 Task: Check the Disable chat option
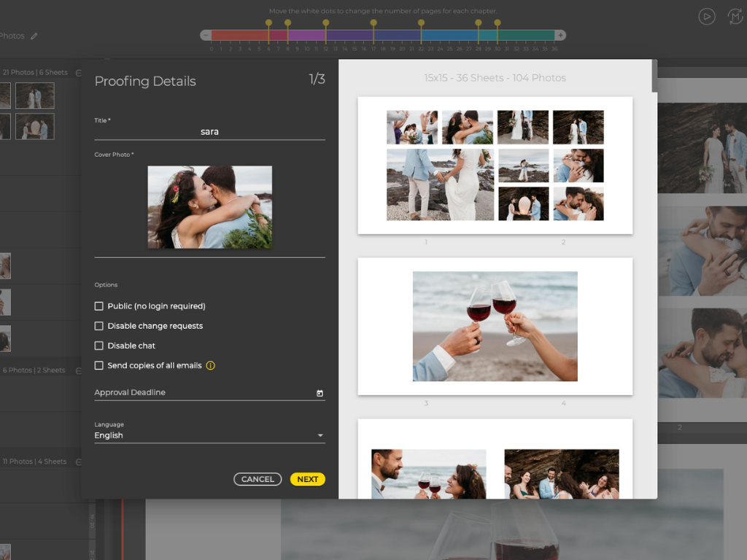tap(98, 346)
